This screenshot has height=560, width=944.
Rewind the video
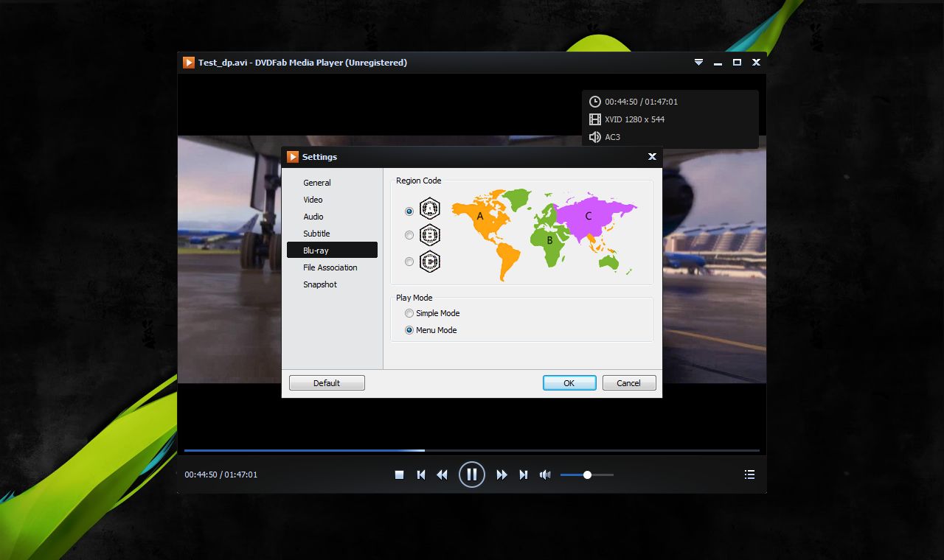(442, 475)
